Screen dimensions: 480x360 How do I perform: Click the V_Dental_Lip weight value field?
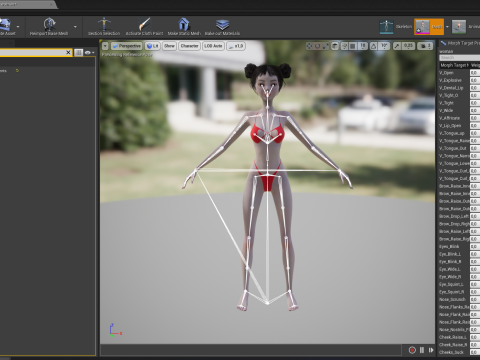point(475,88)
